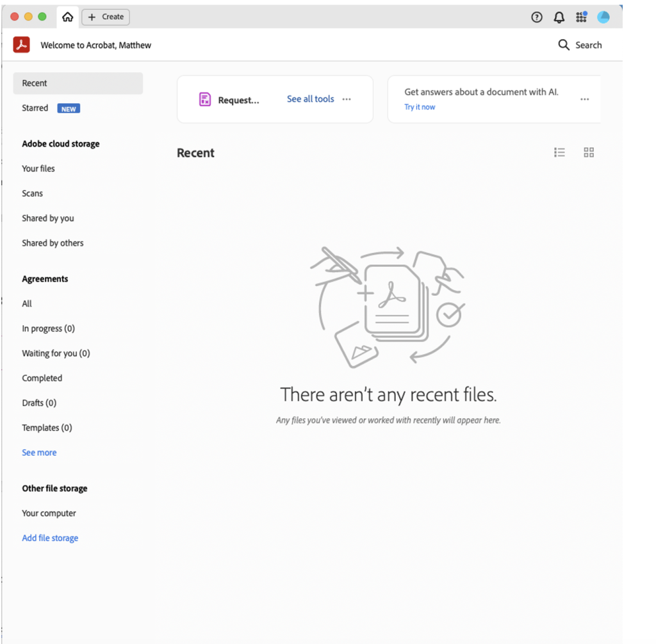Open the notifications bell icon

[559, 17]
